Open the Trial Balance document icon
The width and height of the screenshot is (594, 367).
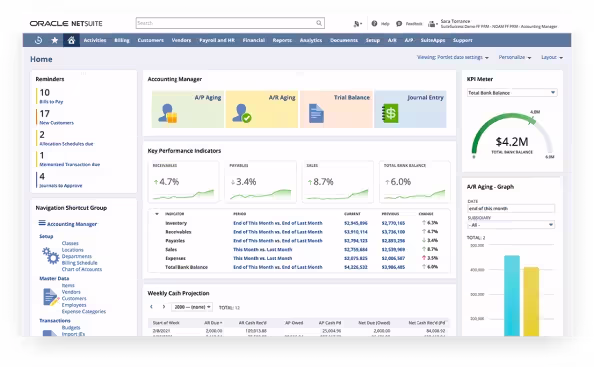316,113
